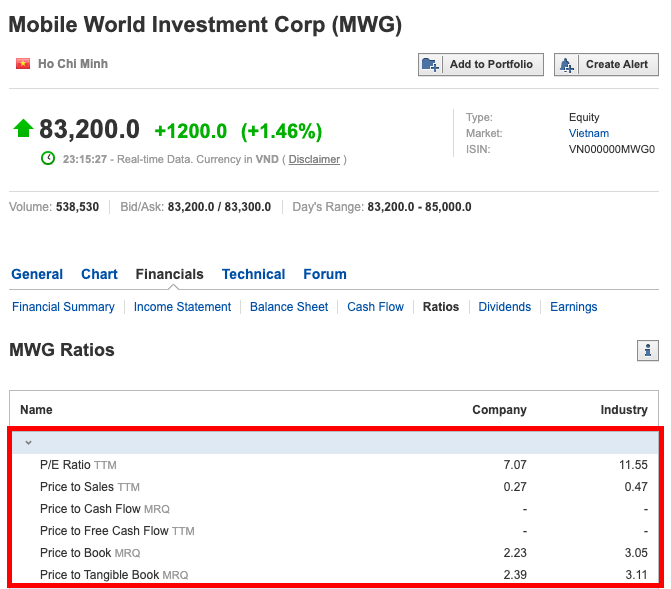This screenshot has width=671, height=589.
Task: Click Add to Portfolio button
Action: 481,64
